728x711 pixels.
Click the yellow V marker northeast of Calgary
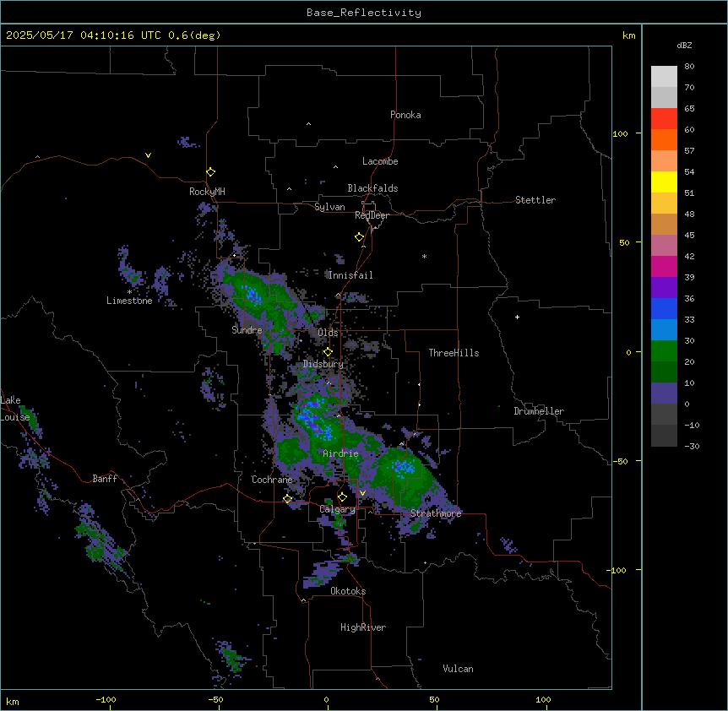[362, 493]
